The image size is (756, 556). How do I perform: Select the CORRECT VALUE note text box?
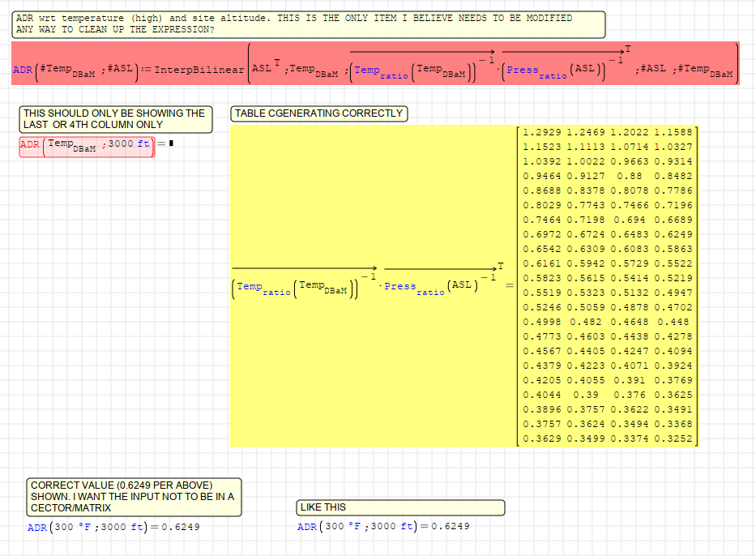pos(133,497)
